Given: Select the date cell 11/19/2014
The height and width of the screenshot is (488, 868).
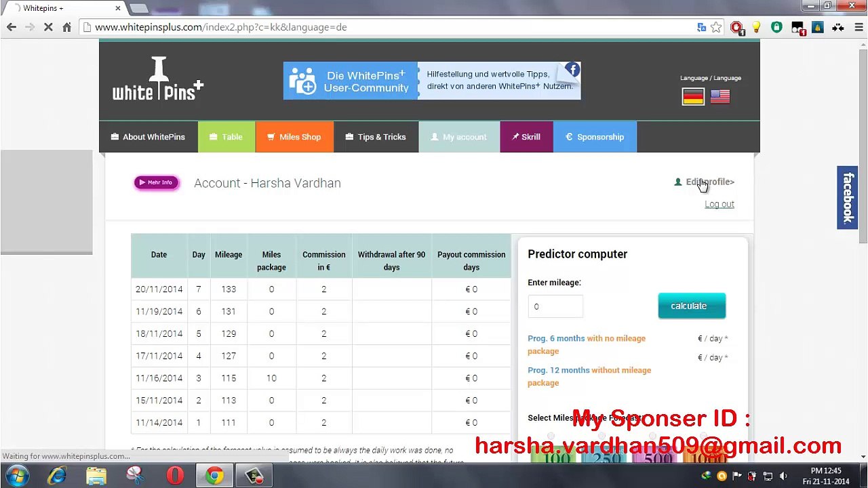Looking at the screenshot, I should (159, 312).
